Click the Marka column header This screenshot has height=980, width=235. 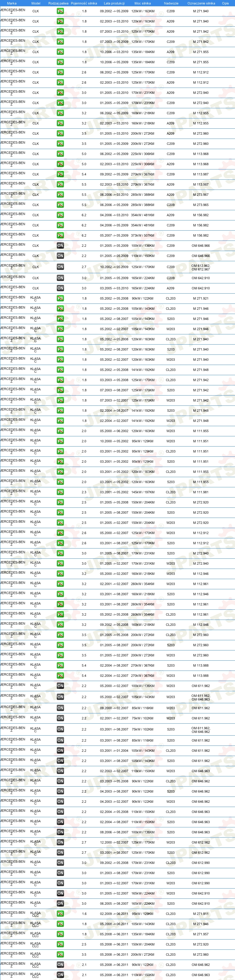point(12,3)
